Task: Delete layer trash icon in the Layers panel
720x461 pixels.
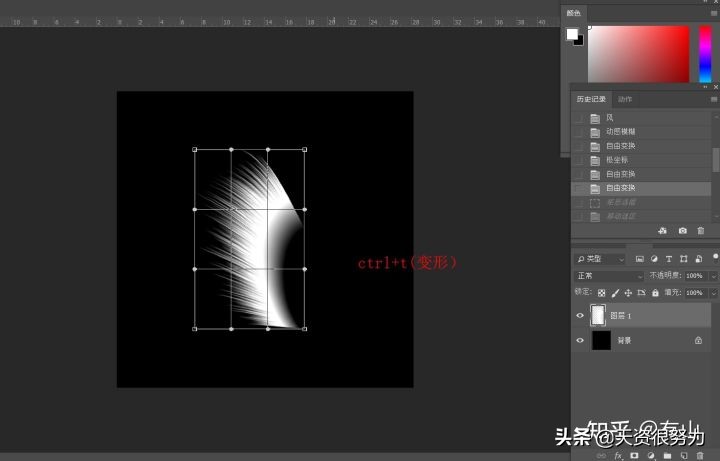Action: click(700, 455)
